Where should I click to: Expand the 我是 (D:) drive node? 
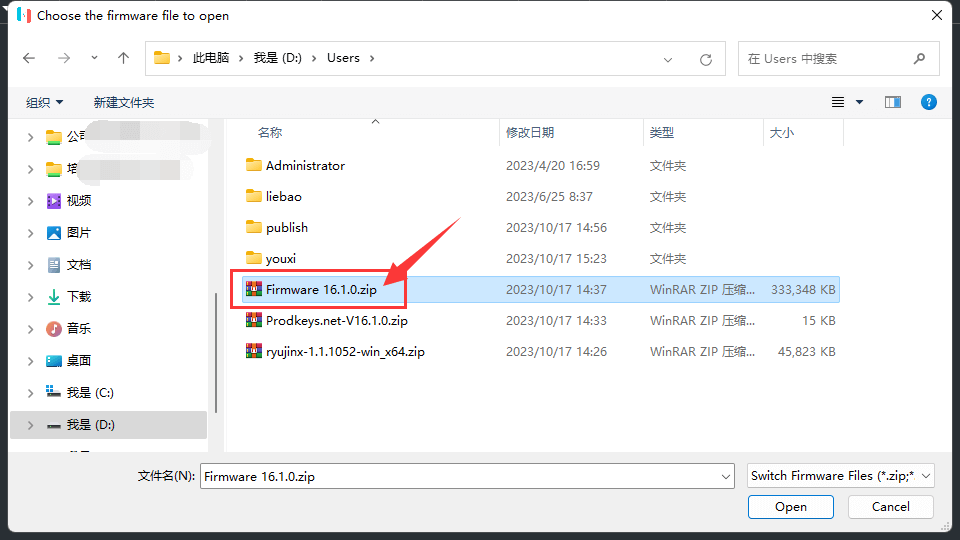[x=30, y=425]
